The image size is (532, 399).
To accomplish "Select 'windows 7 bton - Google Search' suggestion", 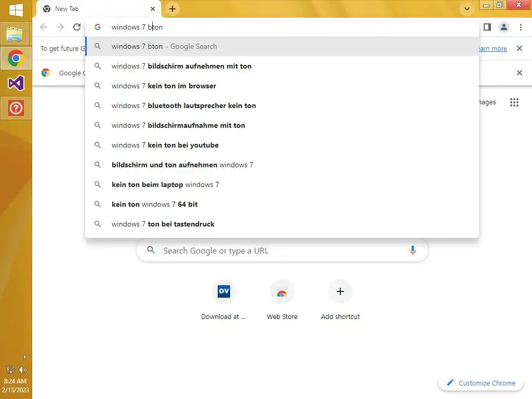I will coord(282,46).
